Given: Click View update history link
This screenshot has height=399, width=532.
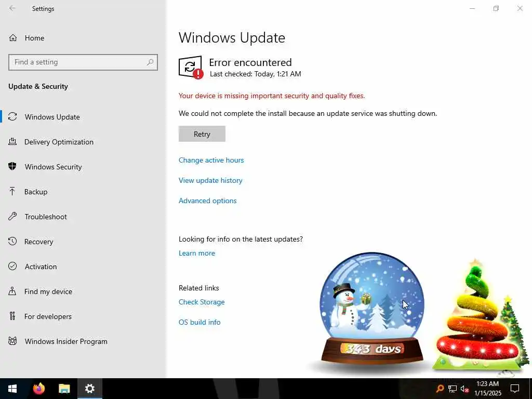Looking at the screenshot, I should coord(210,180).
